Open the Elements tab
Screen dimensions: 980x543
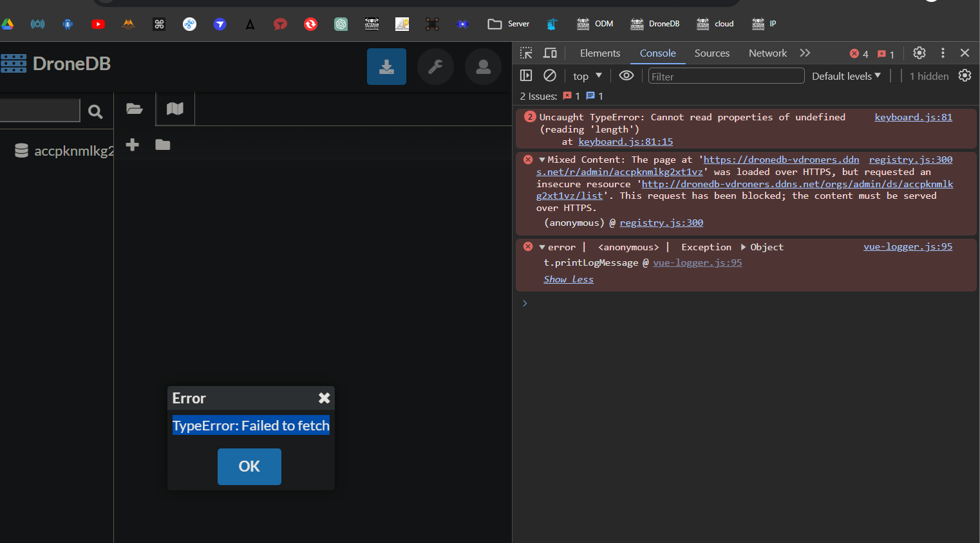[599, 53]
